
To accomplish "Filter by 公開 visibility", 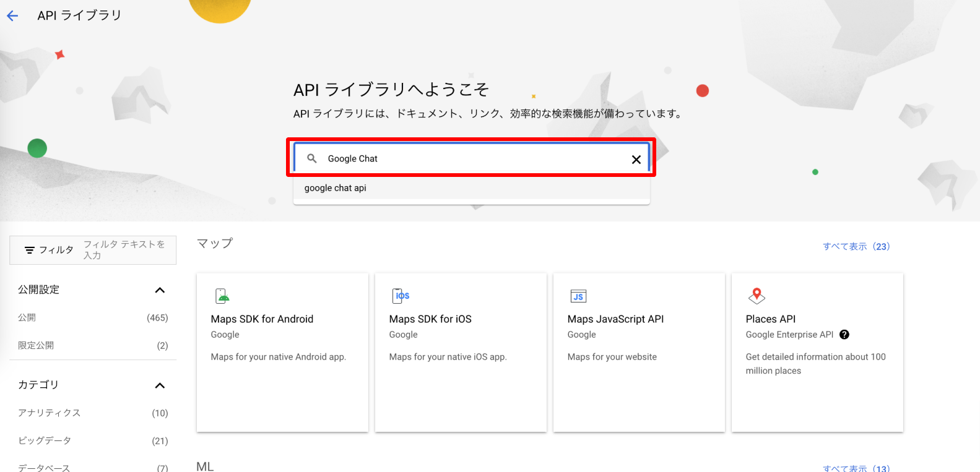I will 27,317.
